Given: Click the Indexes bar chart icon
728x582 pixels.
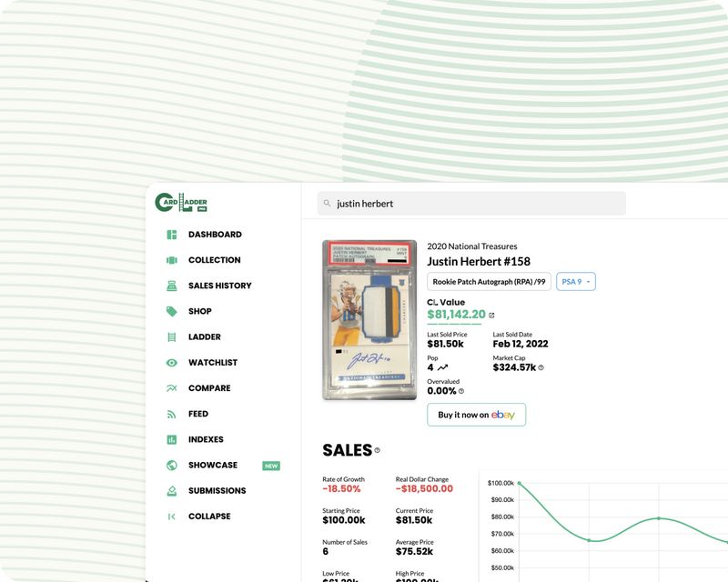Looking at the screenshot, I should [x=172, y=439].
